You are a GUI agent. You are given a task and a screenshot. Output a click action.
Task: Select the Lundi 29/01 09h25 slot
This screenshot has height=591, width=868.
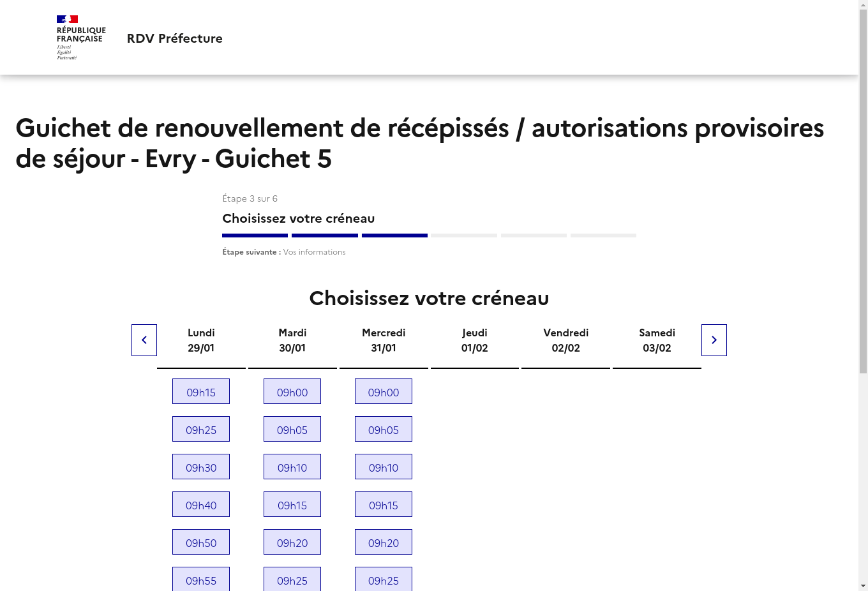click(x=201, y=430)
